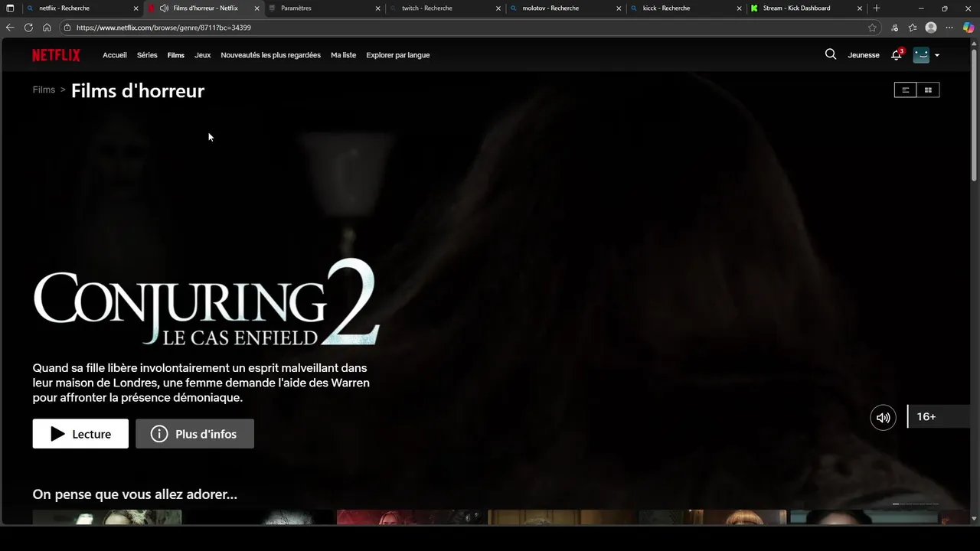Go to browser Home
Image resolution: width=980 pixels, height=551 pixels.
pyautogui.click(x=47, y=28)
